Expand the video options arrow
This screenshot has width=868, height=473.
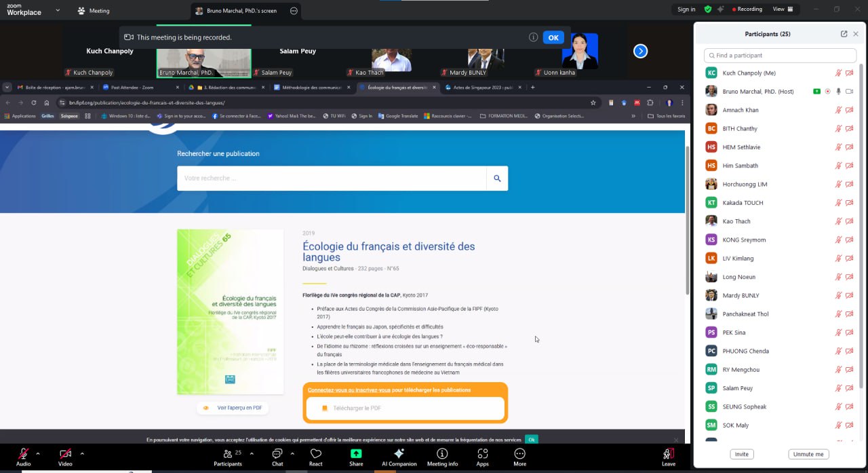coord(82,453)
